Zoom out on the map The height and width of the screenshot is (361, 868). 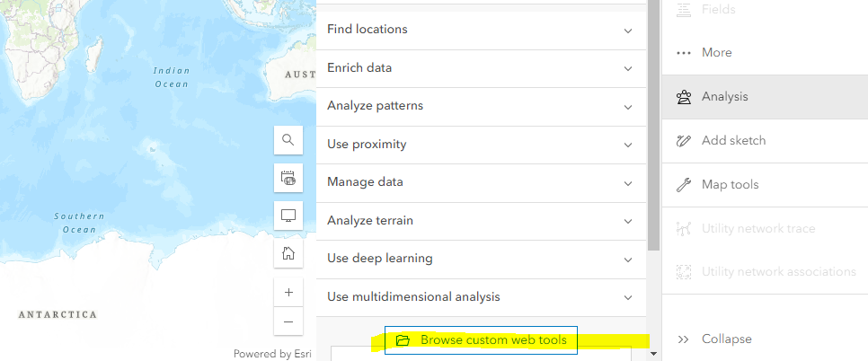[x=288, y=321]
